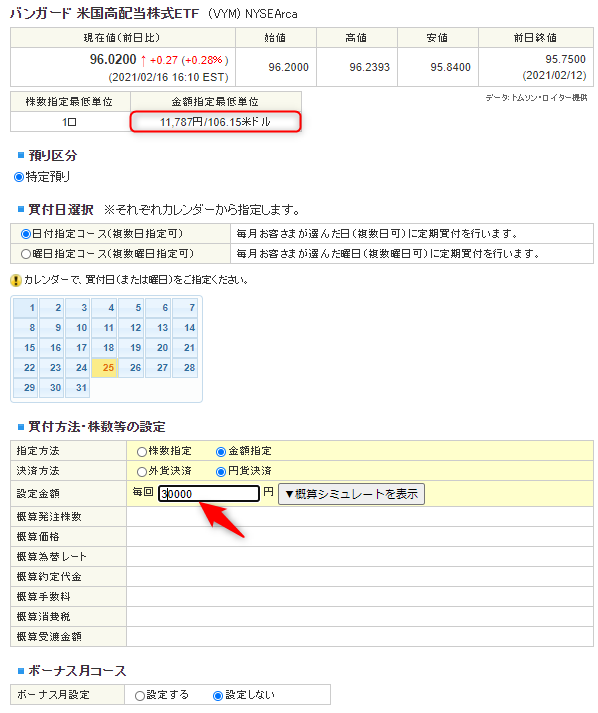Select 円貨決済 radio button
The width and height of the screenshot is (598, 713).
coord(221,472)
